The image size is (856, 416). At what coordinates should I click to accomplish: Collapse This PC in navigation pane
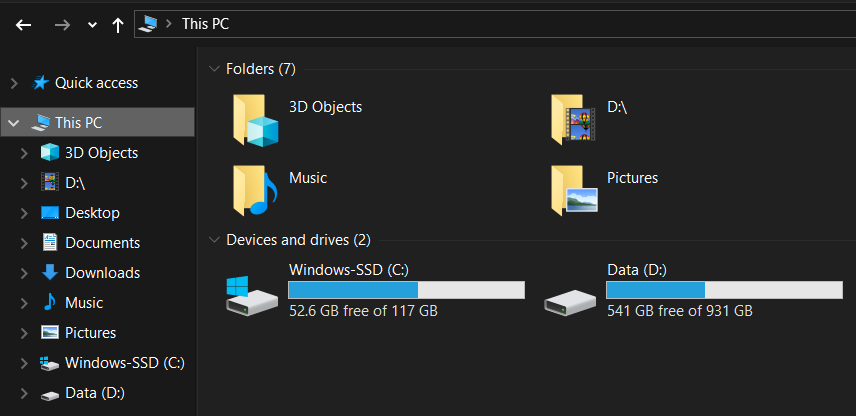[14, 123]
